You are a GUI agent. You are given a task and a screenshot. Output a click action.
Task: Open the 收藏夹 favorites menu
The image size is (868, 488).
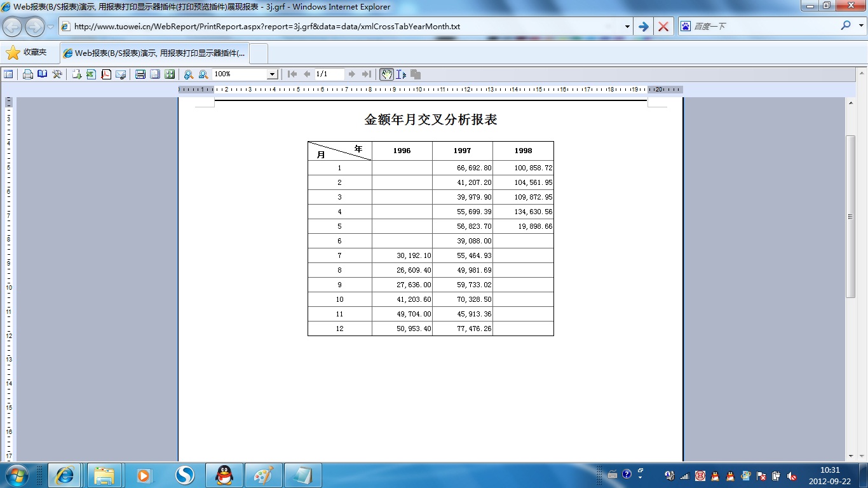[x=27, y=53]
